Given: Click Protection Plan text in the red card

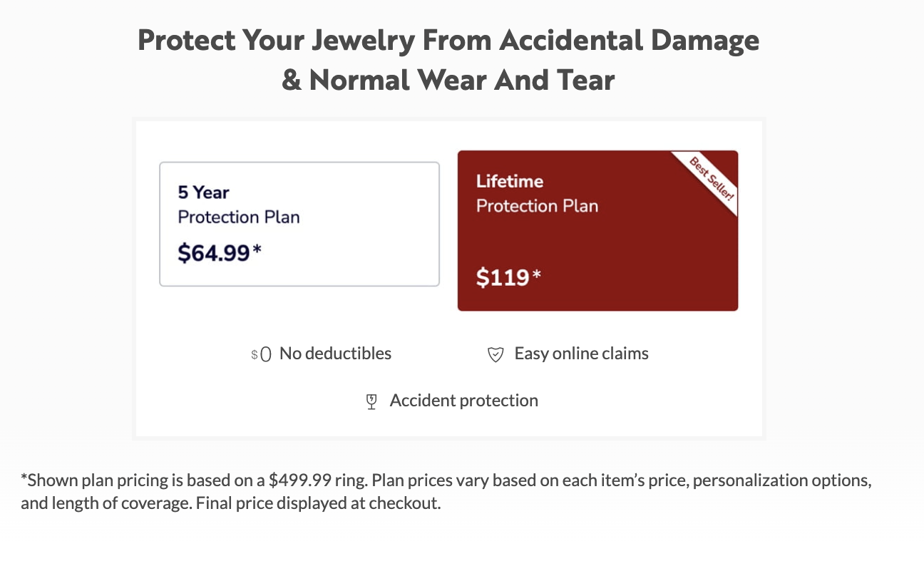Looking at the screenshot, I should 538,206.
